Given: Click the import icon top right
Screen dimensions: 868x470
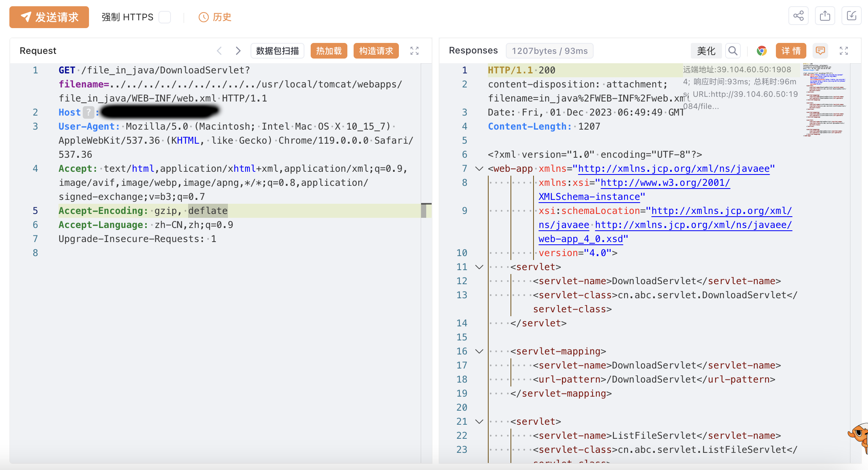Looking at the screenshot, I should pos(851,16).
